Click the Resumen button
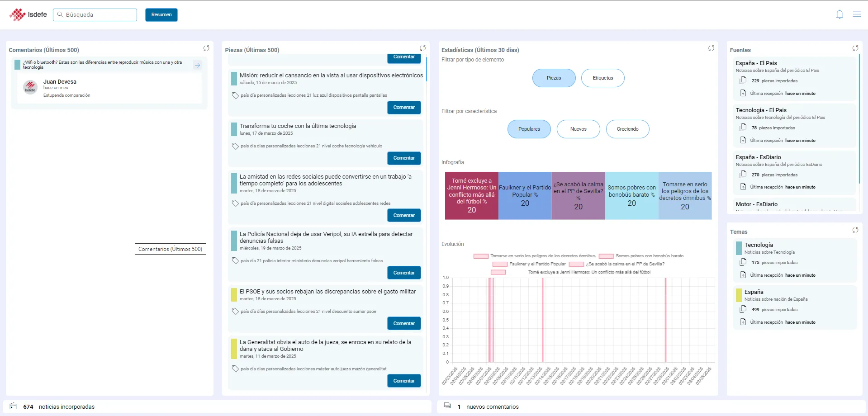 point(161,15)
